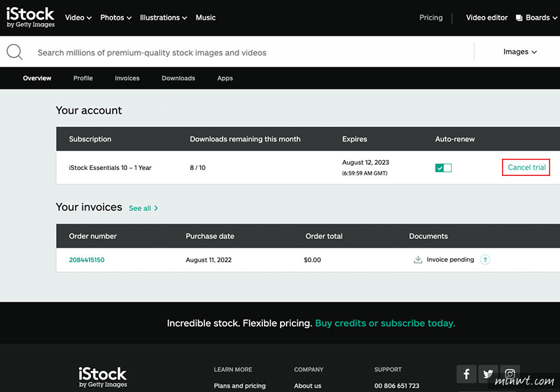The height and width of the screenshot is (392, 560).
Task: Switch to the Apps tab
Action: tap(225, 78)
